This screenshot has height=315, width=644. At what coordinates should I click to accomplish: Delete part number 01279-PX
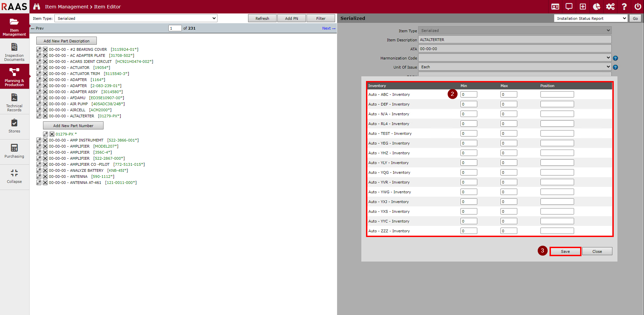pos(52,134)
